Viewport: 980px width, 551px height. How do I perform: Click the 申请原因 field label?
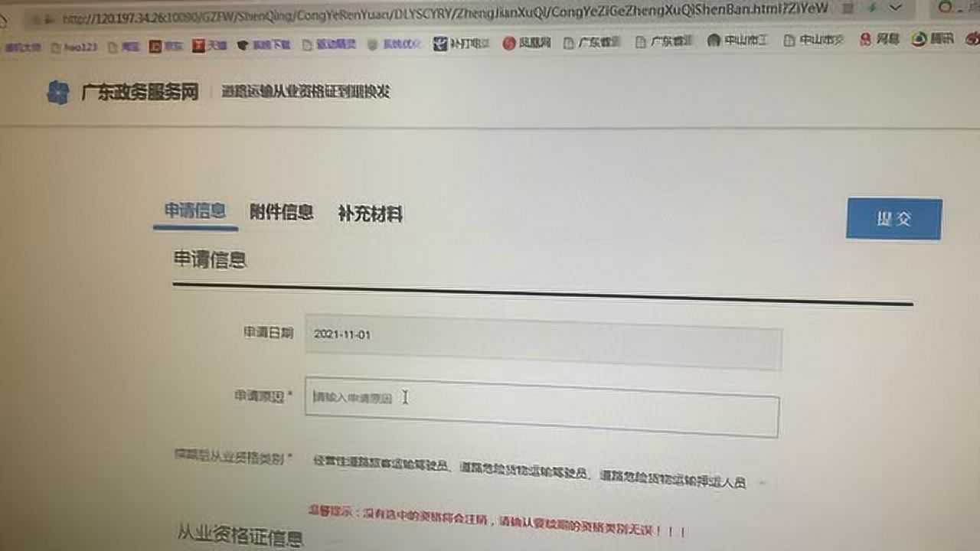coord(263,397)
